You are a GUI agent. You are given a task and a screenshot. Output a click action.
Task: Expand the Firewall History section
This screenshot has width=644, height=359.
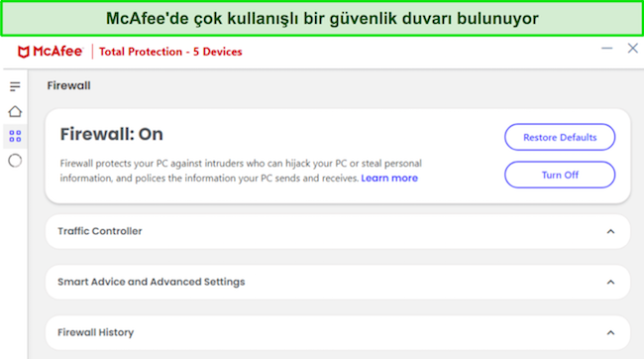[338, 332]
